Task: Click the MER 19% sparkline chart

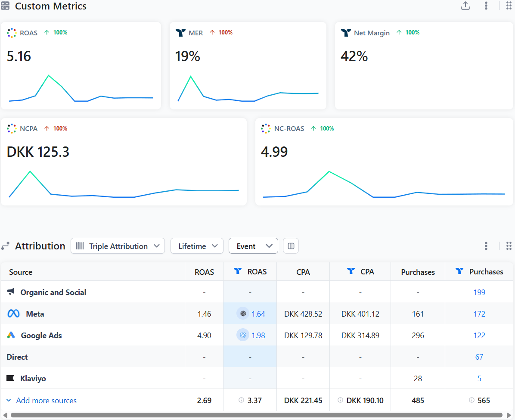Action: [x=248, y=89]
